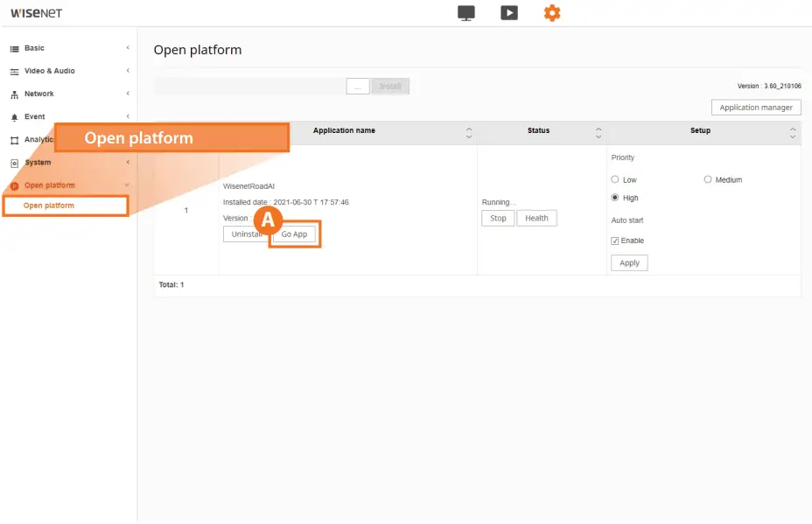Expand the Network menu chevron
This screenshot has width=812, height=524.
tap(128, 94)
